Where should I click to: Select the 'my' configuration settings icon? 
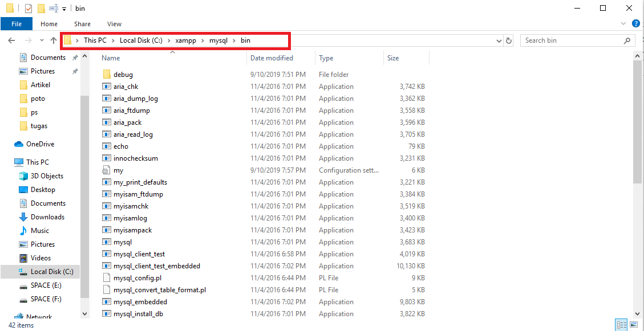point(107,170)
